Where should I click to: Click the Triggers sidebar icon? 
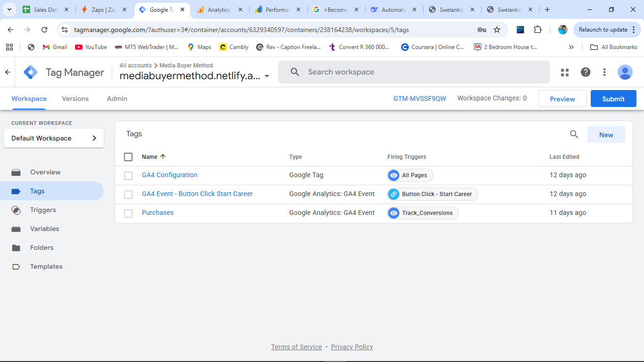click(x=16, y=210)
